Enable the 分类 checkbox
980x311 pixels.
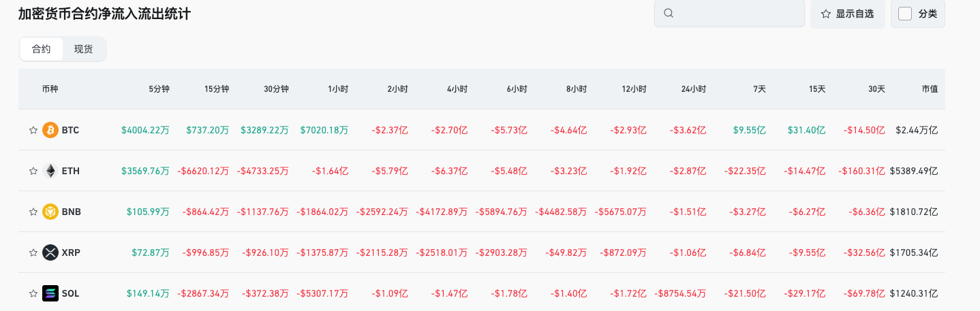point(905,14)
